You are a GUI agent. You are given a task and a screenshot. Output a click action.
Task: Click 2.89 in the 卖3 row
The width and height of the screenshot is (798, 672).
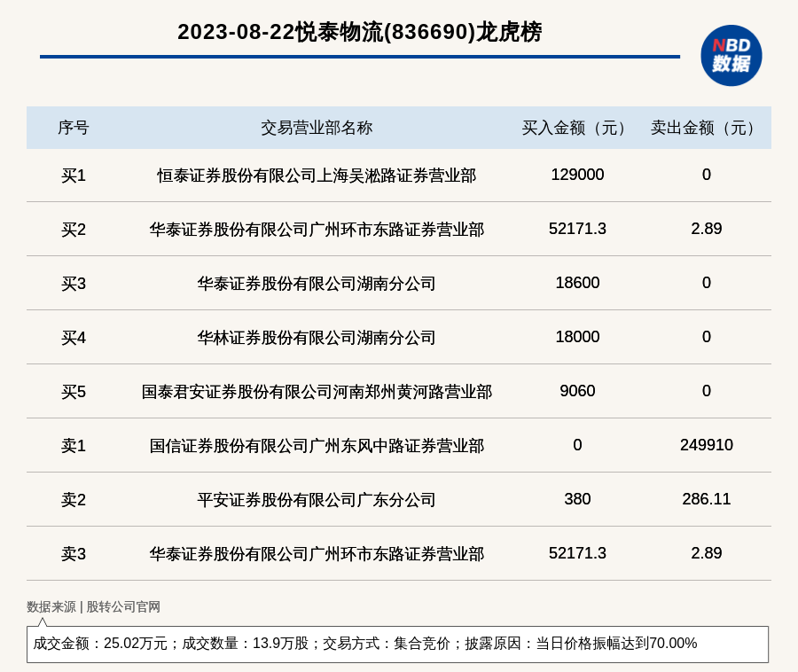tap(706, 552)
